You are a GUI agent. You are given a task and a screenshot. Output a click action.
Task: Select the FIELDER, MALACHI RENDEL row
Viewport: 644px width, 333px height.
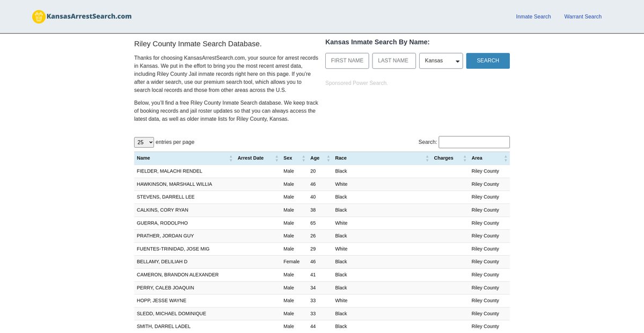point(170,171)
